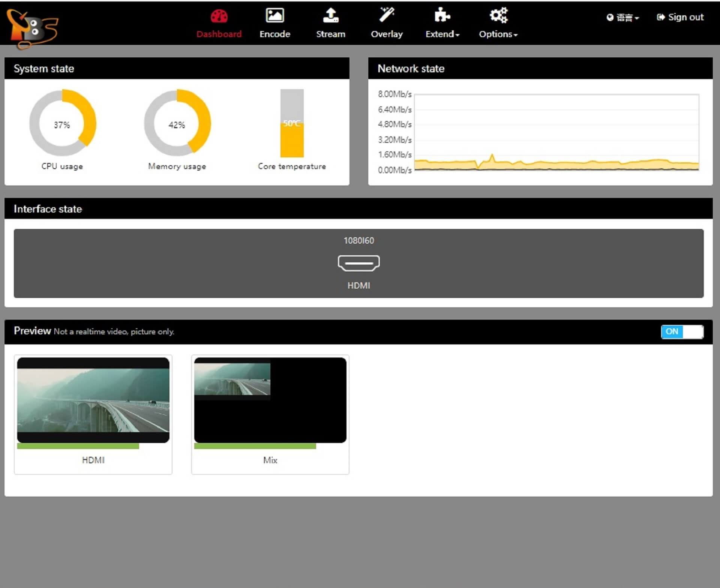
Task: Click the Dashboard gauge icon
Action: pyautogui.click(x=219, y=16)
